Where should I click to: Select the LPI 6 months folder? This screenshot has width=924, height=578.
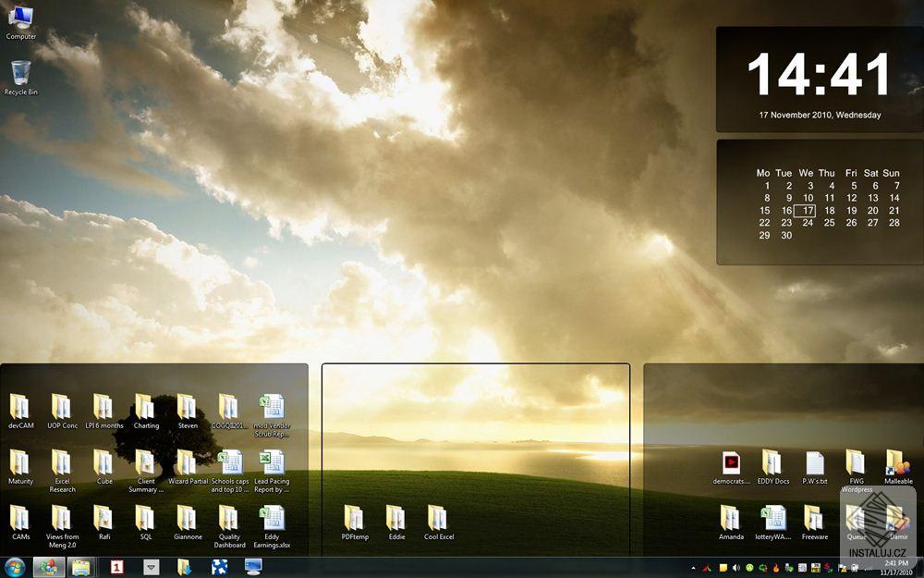tap(103, 412)
